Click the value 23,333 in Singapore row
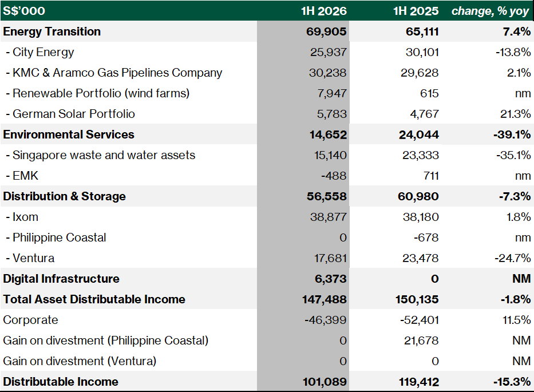534x392 pixels. [x=421, y=155]
